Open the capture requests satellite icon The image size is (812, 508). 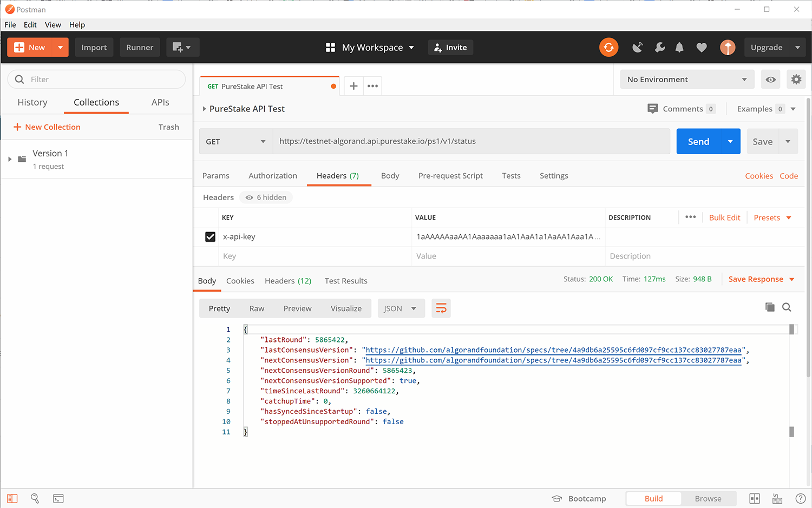(x=637, y=47)
